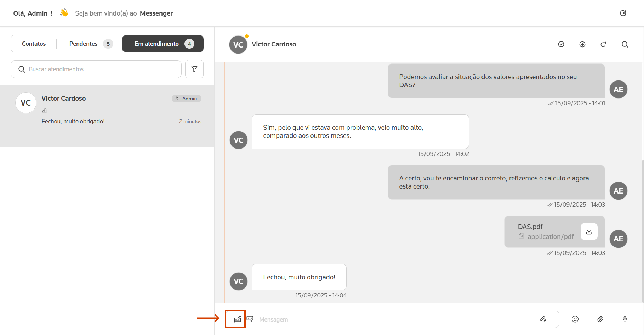The height and width of the screenshot is (335, 644).
Task: Open the notifications list icon at top right
Action: [x=623, y=13]
